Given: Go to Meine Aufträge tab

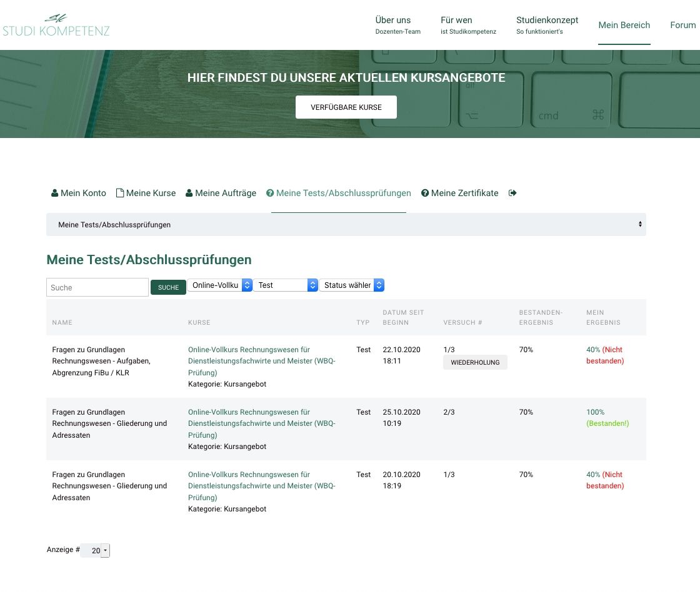Looking at the screenshot, I should [221, 193].
